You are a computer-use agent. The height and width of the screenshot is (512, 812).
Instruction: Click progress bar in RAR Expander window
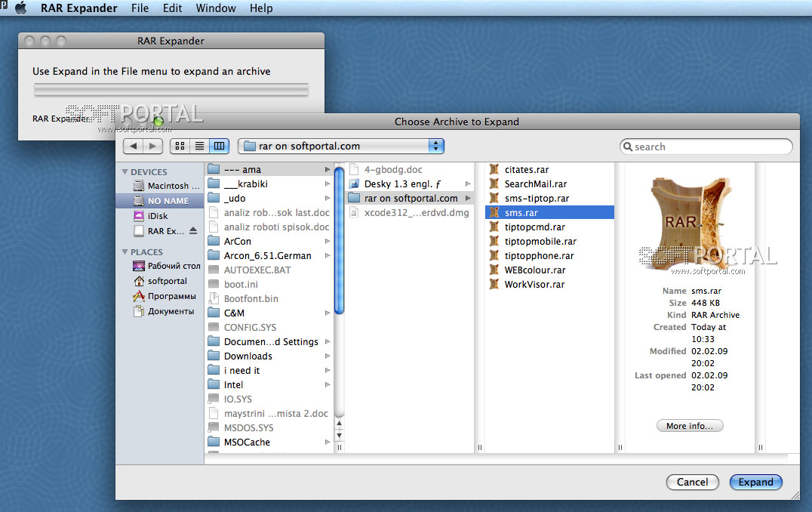[171, 90]
